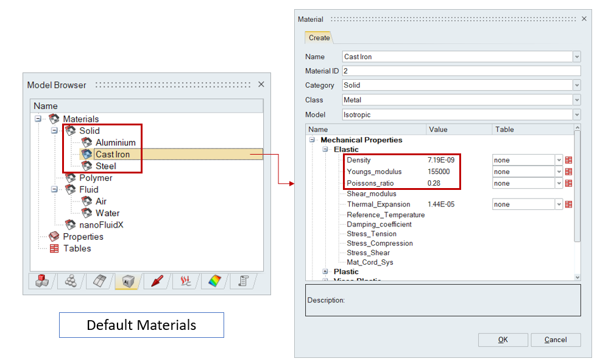This screenshot has width=600, height=364.
Task: Select the Steel material in tree
Action: [105, 166]
